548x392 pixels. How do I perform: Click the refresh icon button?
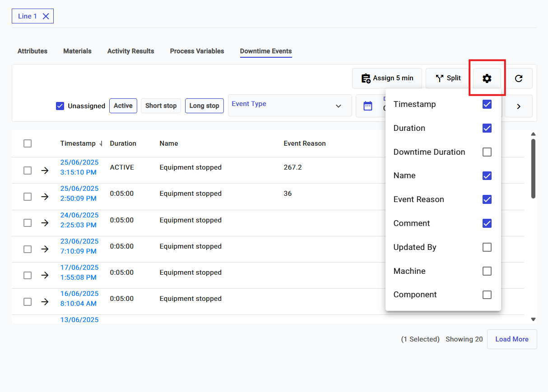[519, 78]
